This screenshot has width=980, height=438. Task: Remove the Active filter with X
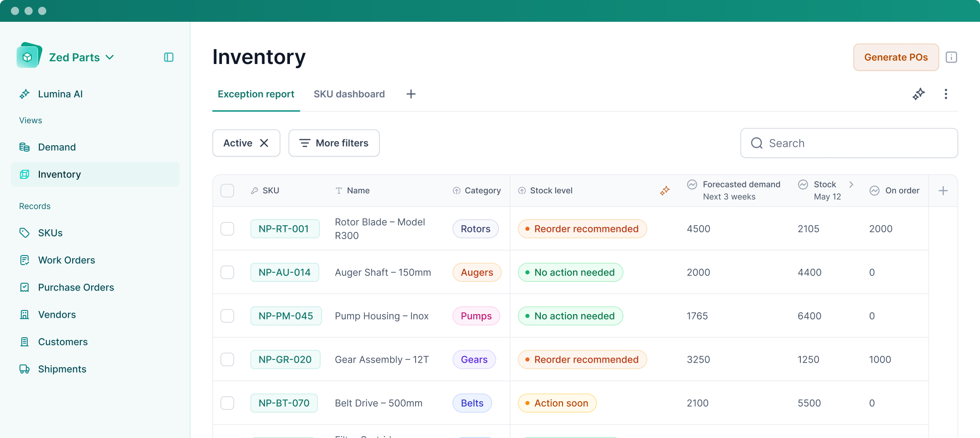point(264,143)
